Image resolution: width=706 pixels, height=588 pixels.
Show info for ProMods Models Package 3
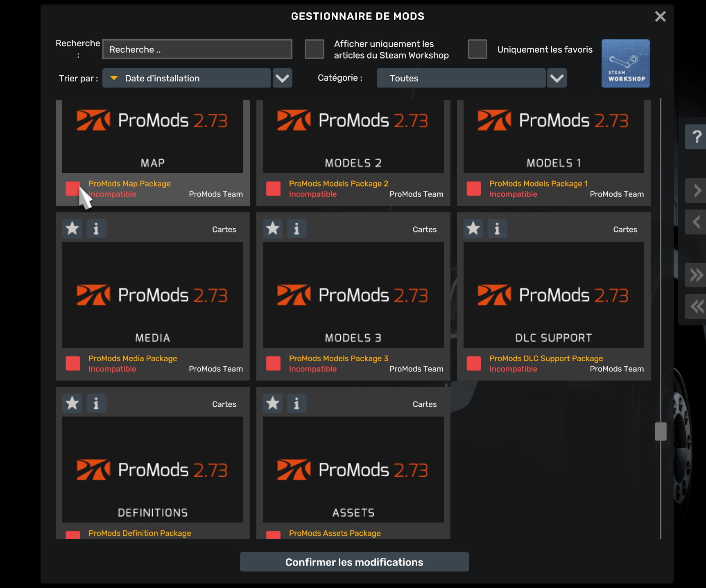point(297,229)
